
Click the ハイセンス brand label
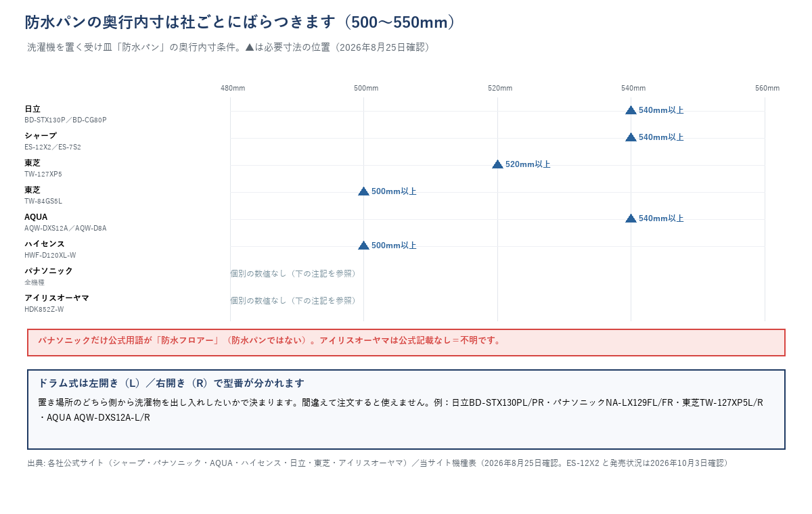tap(45, 244)
